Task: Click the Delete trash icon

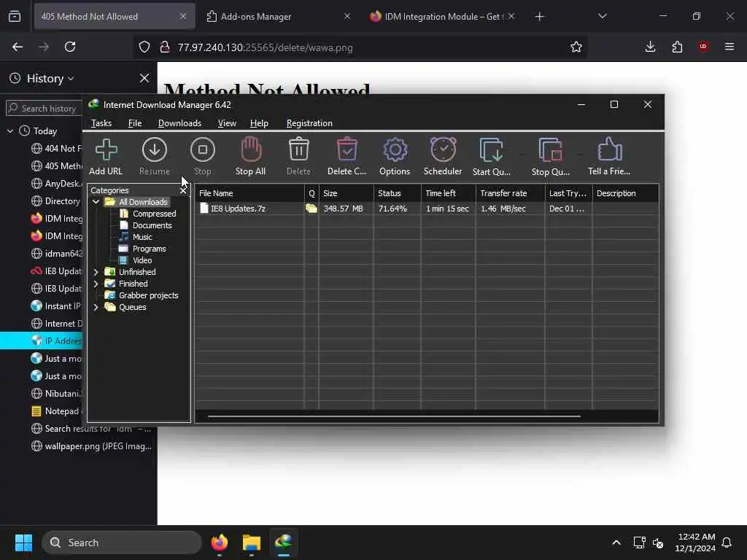Action: (x=298, y=149)
